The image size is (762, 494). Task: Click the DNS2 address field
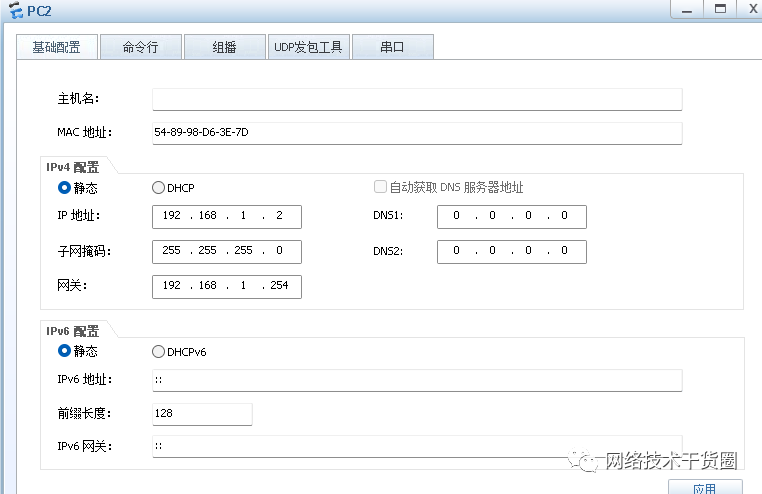512,252
